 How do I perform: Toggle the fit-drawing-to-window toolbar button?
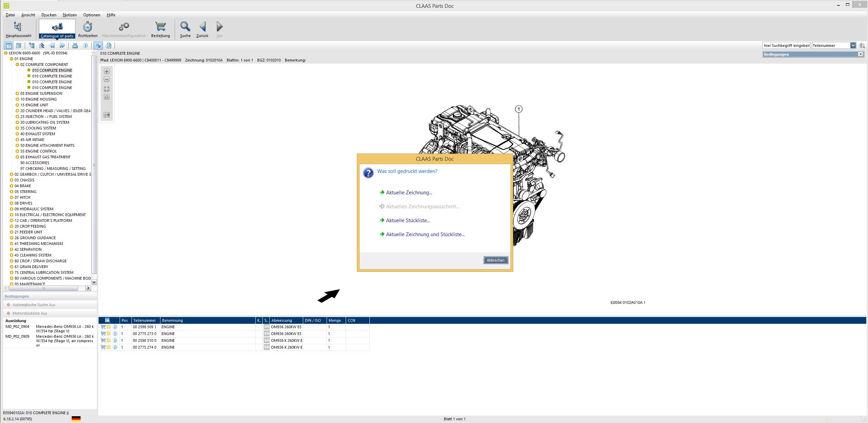(x=98, y=46)
